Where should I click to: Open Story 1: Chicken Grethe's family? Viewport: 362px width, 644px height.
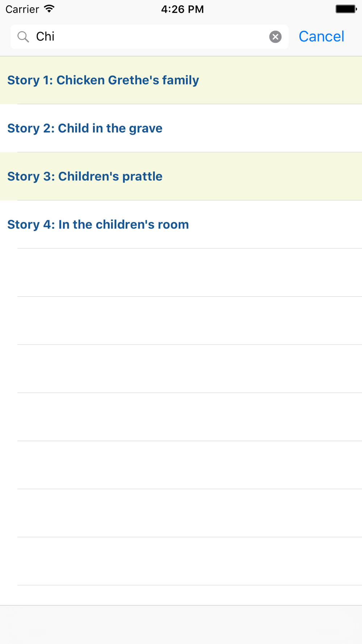[x=181, y=80]
